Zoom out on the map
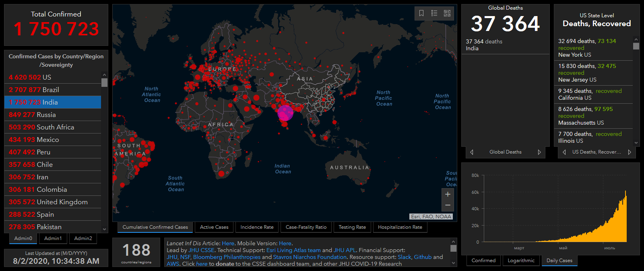 pos(448,205)
